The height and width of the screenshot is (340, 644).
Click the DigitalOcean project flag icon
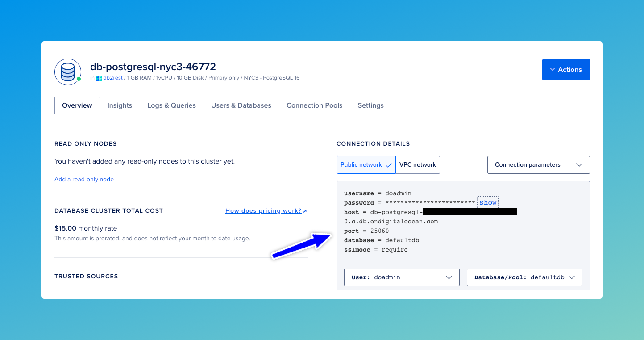[x=98, y=77]
